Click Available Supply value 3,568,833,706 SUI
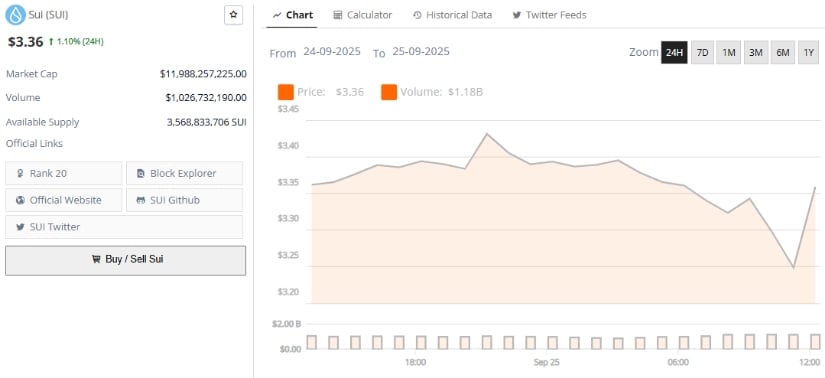Image resolution: width=825 pixels, height=378 pixels. (207, 122)
